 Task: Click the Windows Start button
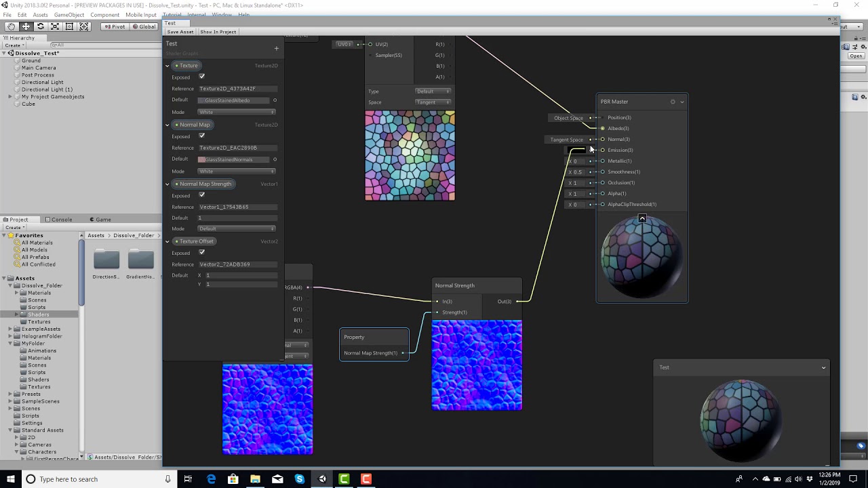point(10,479)
